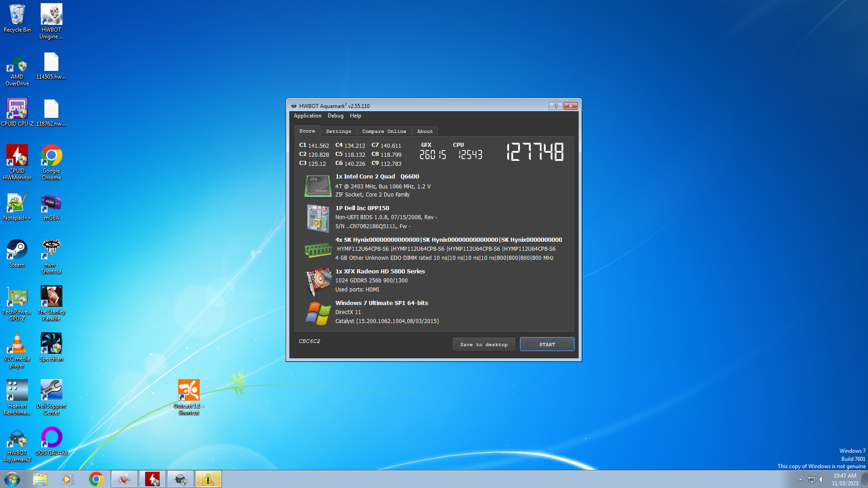Screen dimensions: 868x488
Task: Click the Windows logo icon beside Windows 7 Ultimate
Action: [318, 313]
